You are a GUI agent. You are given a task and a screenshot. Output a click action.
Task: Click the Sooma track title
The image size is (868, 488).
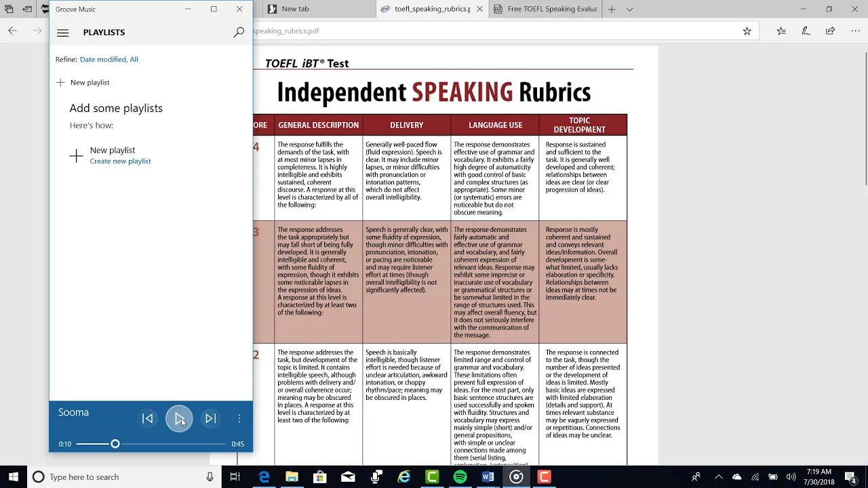[73, 412]
